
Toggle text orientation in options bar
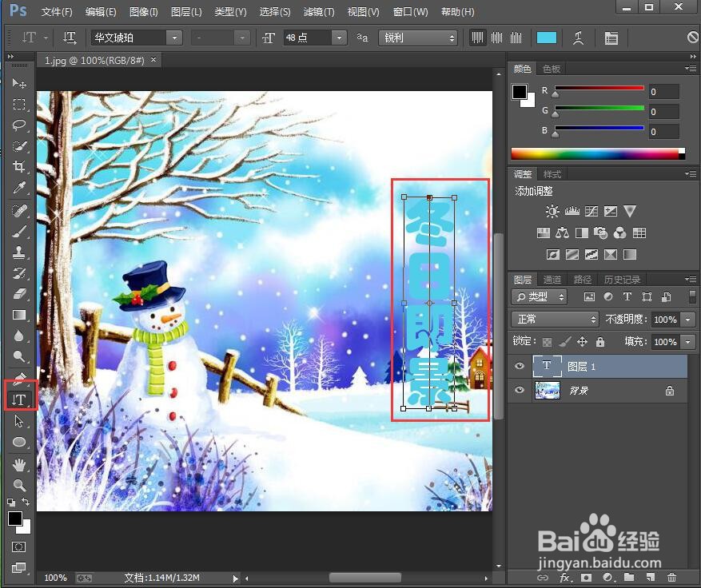(70, 38)
